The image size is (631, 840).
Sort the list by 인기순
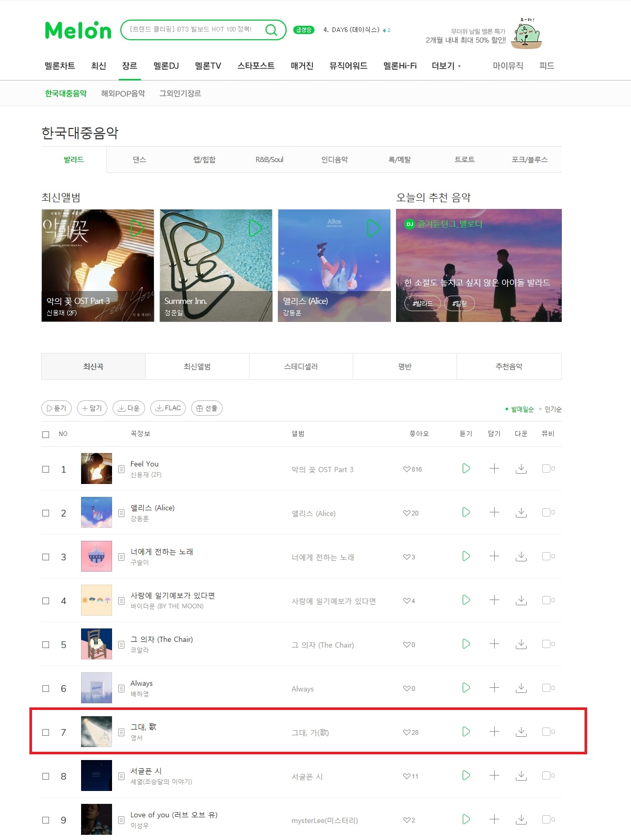click(553, 409)
